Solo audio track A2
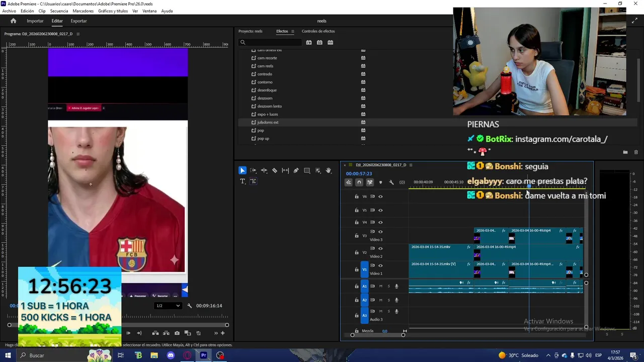Screen dimensions: 644x362 (x=388, y=300)
